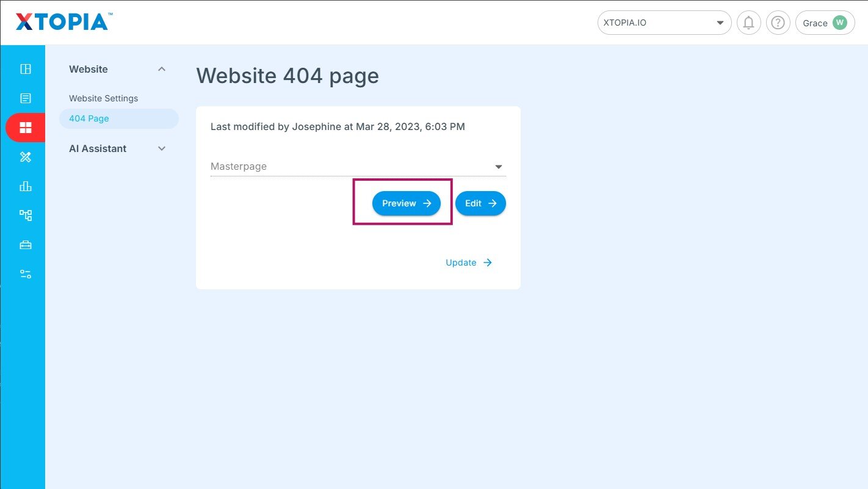Select the 404 Page menu item

[89, 118]
